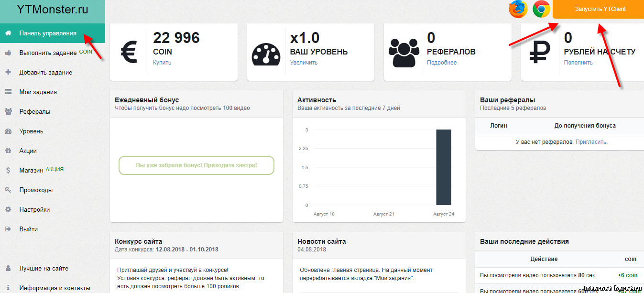This screenshot has width=644, height=293.
Task: Click the euro COIN icon
Action: pos(129,52)
